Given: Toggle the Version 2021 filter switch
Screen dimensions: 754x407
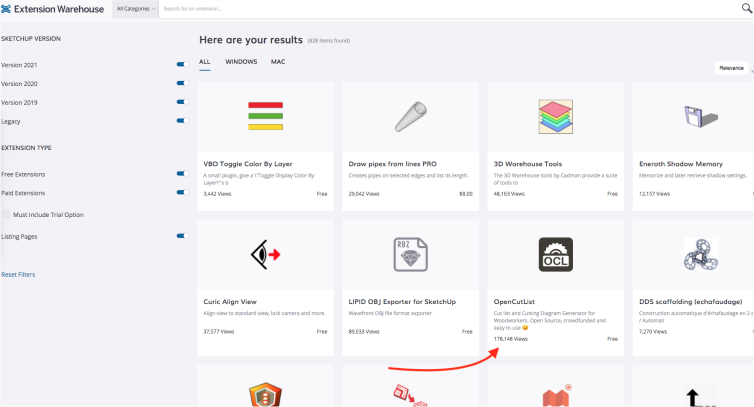Looking at the screenshot, I should pos(182,65).
